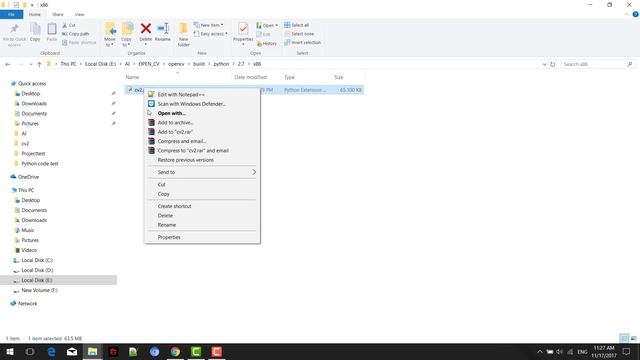Click the New folder ribbon icon

(x=184, y=29)
